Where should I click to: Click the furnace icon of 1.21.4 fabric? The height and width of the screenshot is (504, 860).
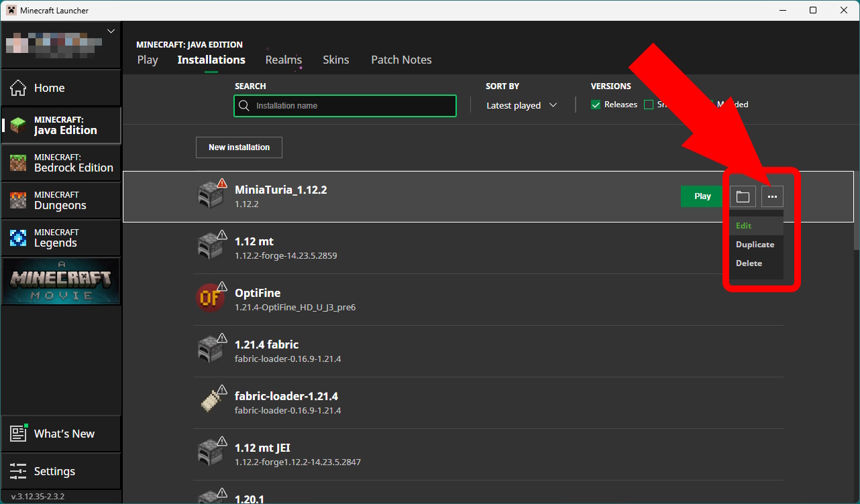pos(209,350)
